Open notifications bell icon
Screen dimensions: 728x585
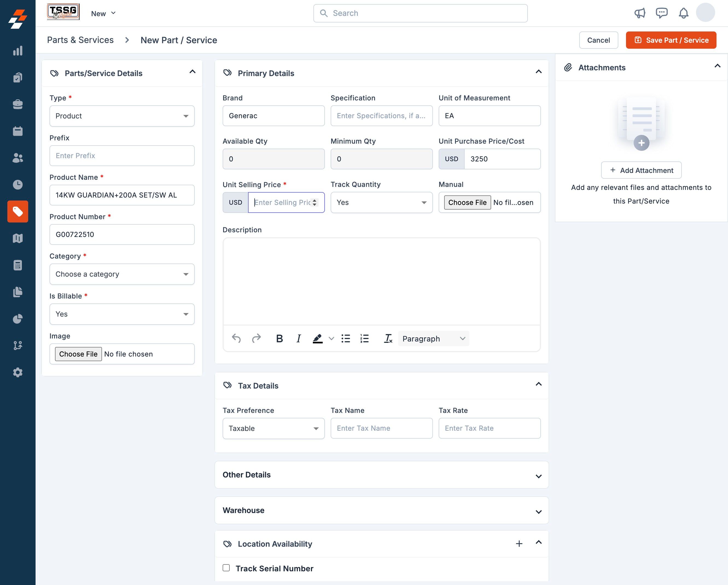click(683, 13)
